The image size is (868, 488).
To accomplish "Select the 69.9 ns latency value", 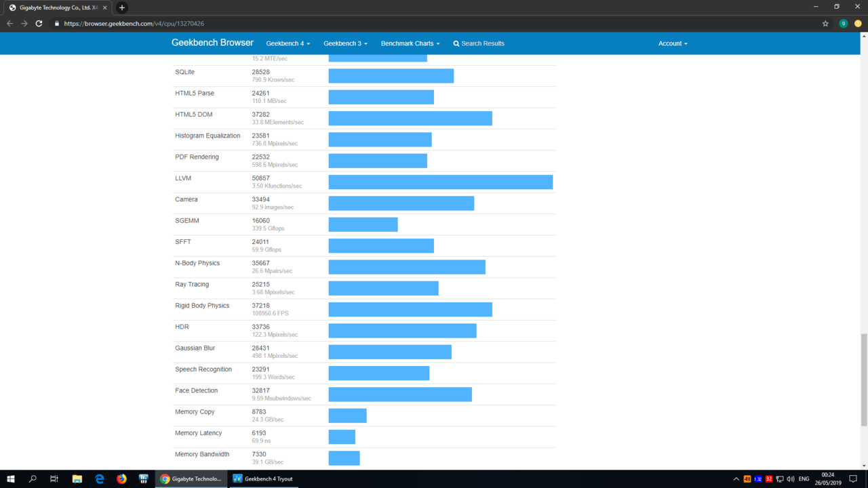I will point(261,441).
